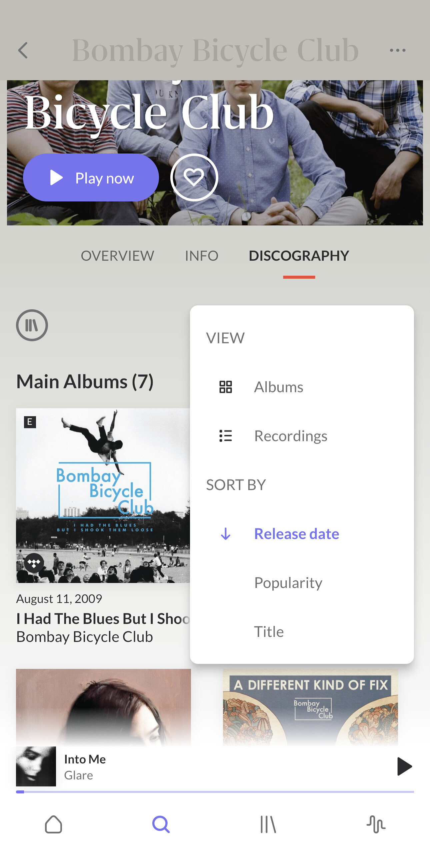
Task: Select Albums view option
Action: click(x=279, y=387)
